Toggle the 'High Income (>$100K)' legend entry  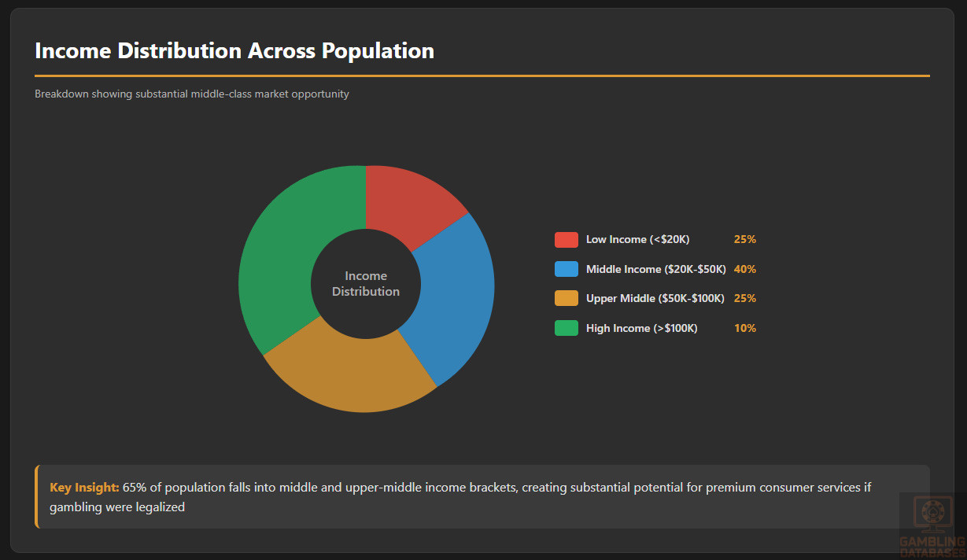click(x=641, y=328)
